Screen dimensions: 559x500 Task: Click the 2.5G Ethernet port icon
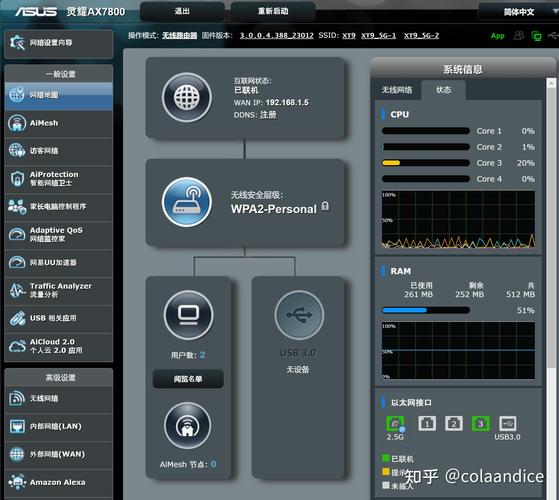[395, 424]
